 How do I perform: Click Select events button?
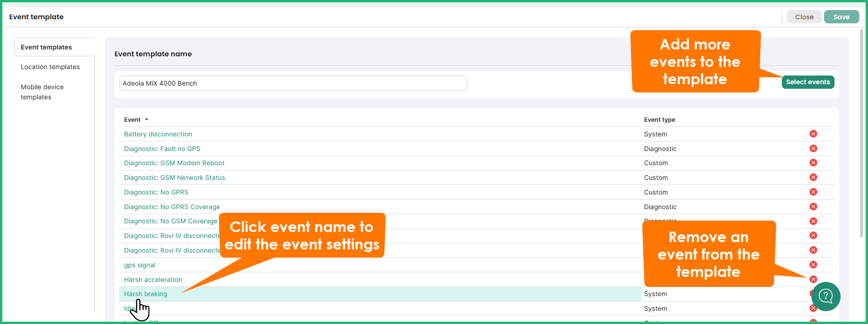click(x=808, y=82)
